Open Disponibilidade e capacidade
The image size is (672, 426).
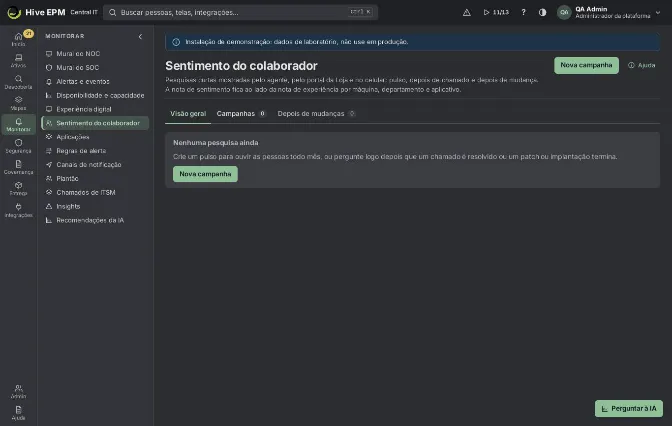coord(95,95)
